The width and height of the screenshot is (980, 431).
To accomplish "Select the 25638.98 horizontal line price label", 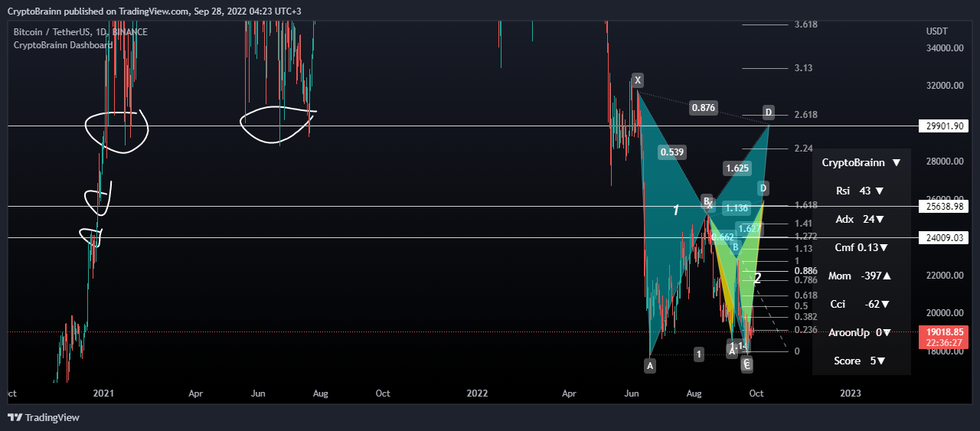I will pos(943,207).
